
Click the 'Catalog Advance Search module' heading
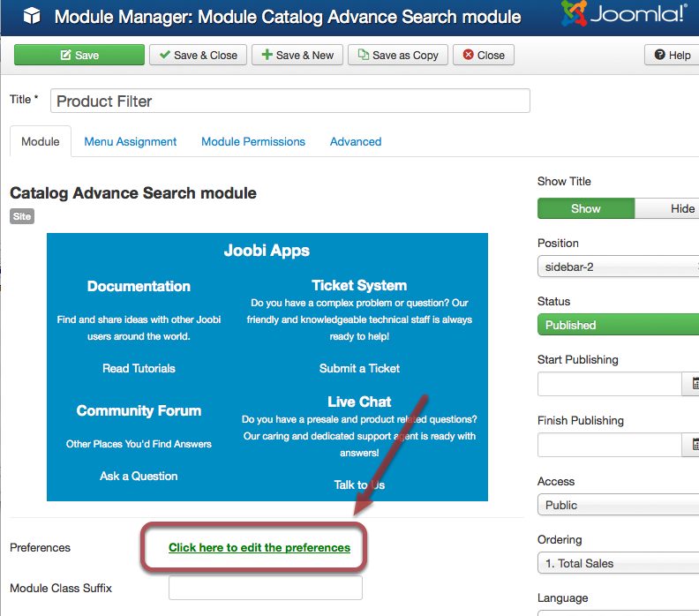133,193
